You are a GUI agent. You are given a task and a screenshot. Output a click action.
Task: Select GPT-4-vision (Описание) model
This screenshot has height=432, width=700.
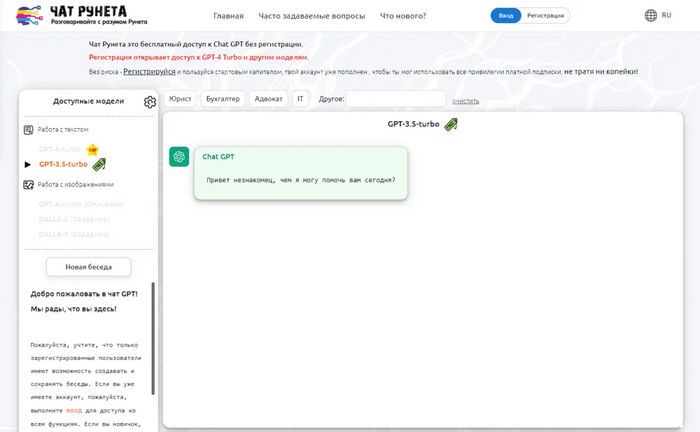click(x=81, y=204)
